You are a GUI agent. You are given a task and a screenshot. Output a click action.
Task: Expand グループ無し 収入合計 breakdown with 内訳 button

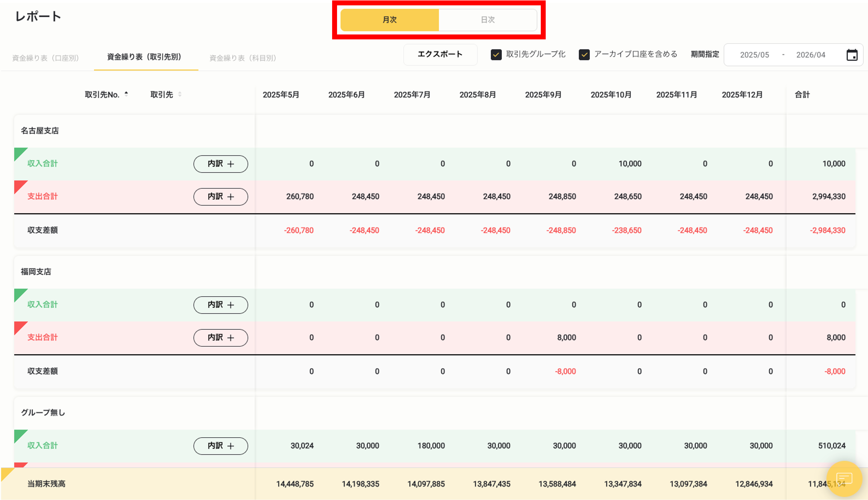point(221,446)
